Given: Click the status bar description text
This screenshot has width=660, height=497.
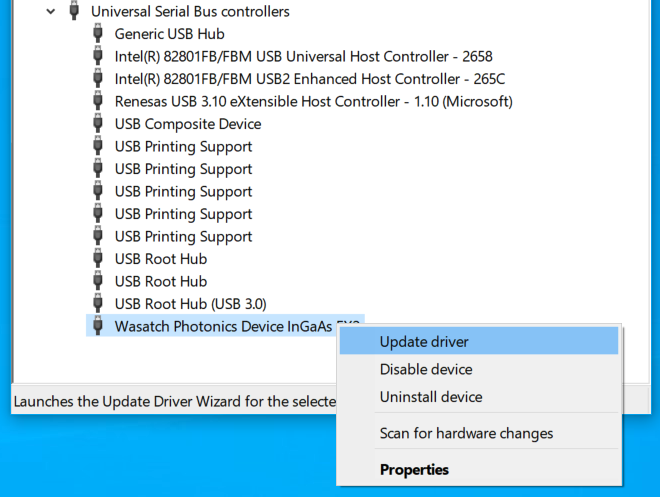Looking at the screenshot, I should (172, 402).
